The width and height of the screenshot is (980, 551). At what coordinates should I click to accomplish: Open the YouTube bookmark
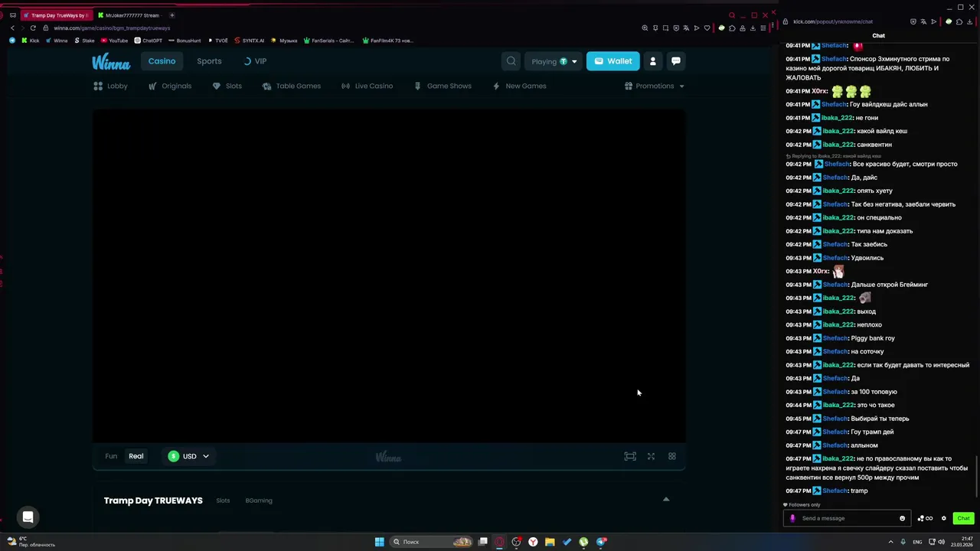(x=114, y=41)
